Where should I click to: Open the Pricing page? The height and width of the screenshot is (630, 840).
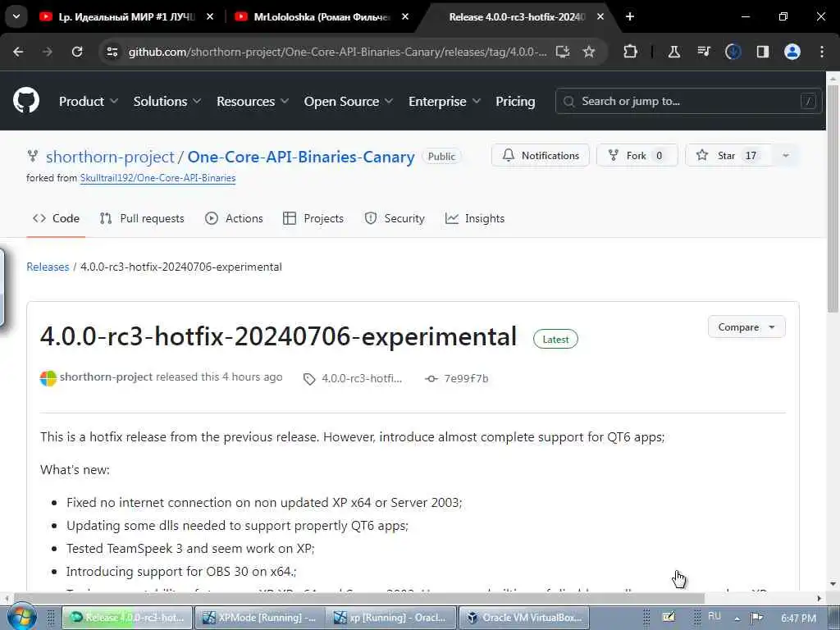tap(515, 101)
